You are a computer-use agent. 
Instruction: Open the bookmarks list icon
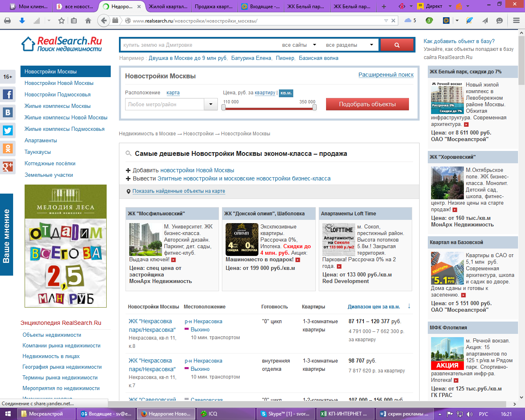pyautogui.click(x=74, y=21)
